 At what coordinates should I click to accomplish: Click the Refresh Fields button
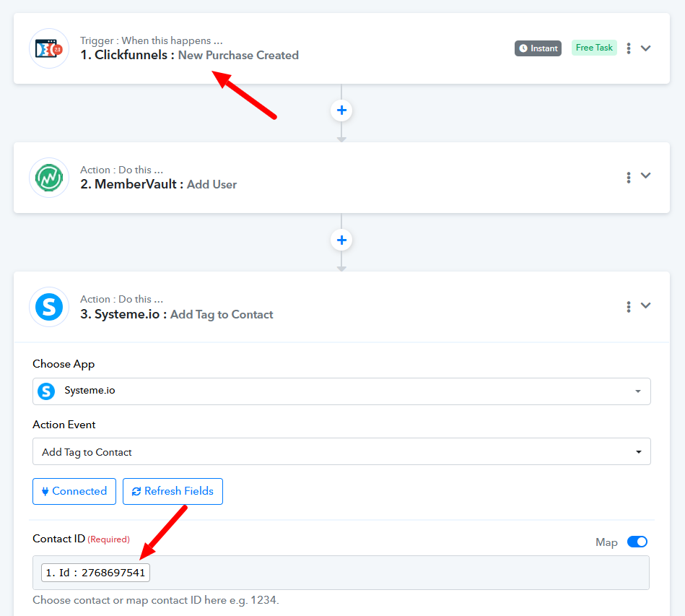click(x=173, y=491)
